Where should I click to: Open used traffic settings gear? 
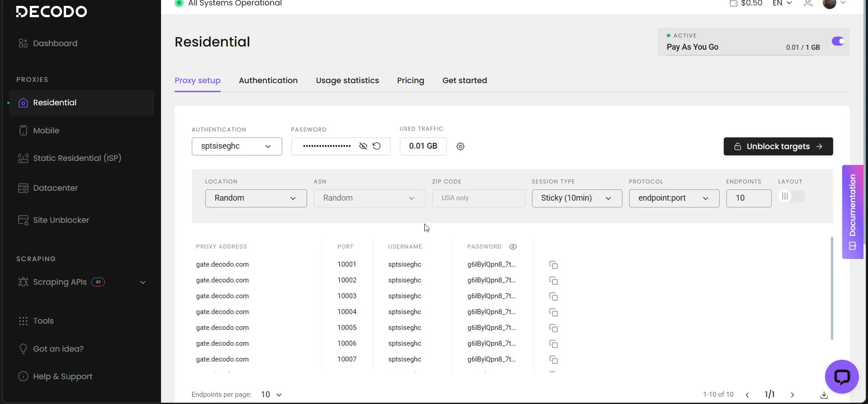[x=460, y=146]
